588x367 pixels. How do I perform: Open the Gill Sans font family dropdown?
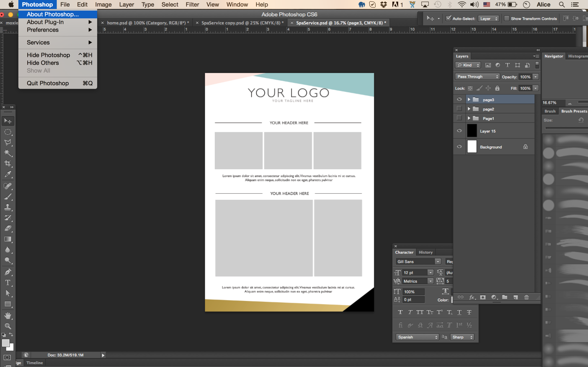pyautogui.click(x=438, y=261)
